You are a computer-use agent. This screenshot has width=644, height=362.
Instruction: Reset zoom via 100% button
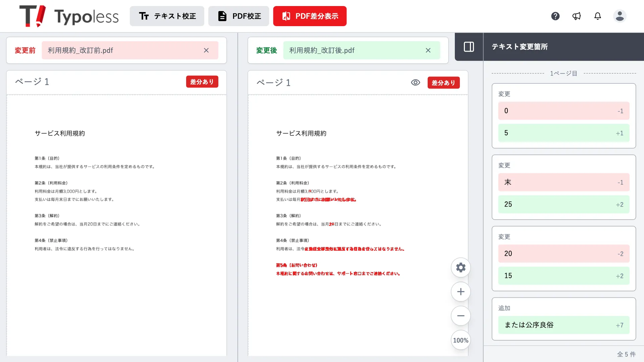pyautogui.click(x=461, y=340)
